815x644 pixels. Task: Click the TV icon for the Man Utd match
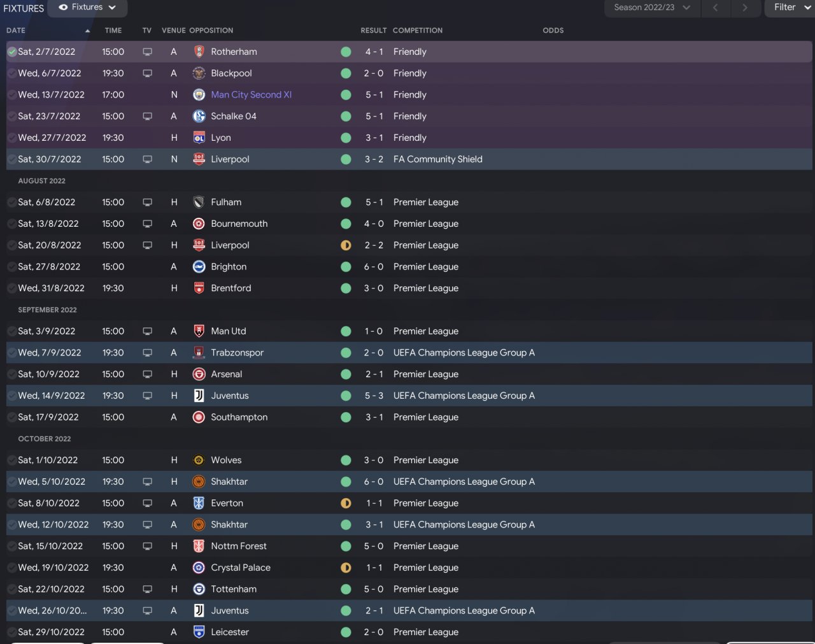(x=147, y=331)
